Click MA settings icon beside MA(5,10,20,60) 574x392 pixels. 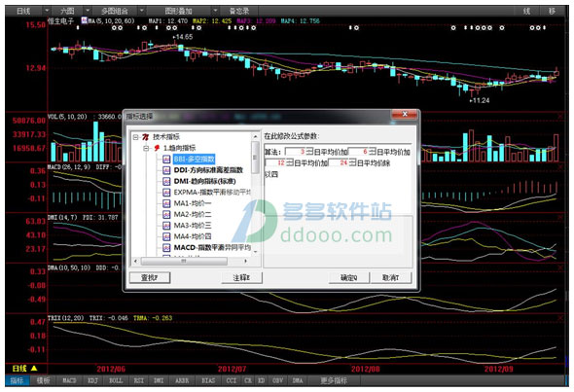pos(85,20)
